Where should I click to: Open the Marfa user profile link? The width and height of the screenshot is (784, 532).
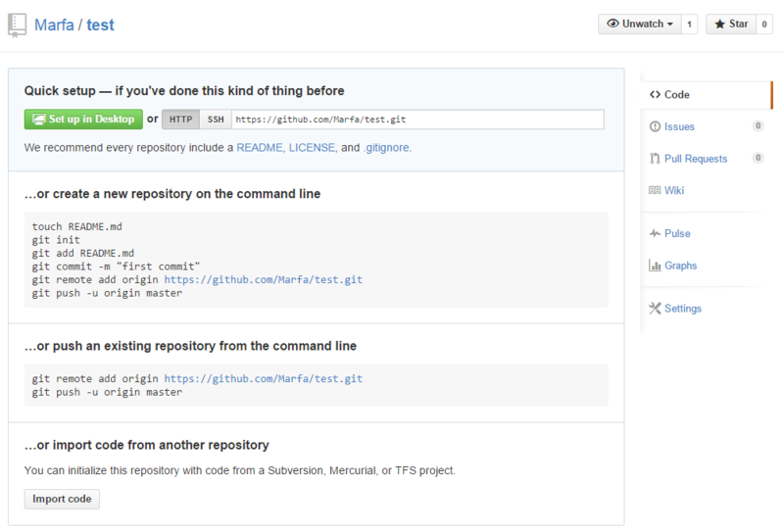pyautogui.click(x=54, y=24)
